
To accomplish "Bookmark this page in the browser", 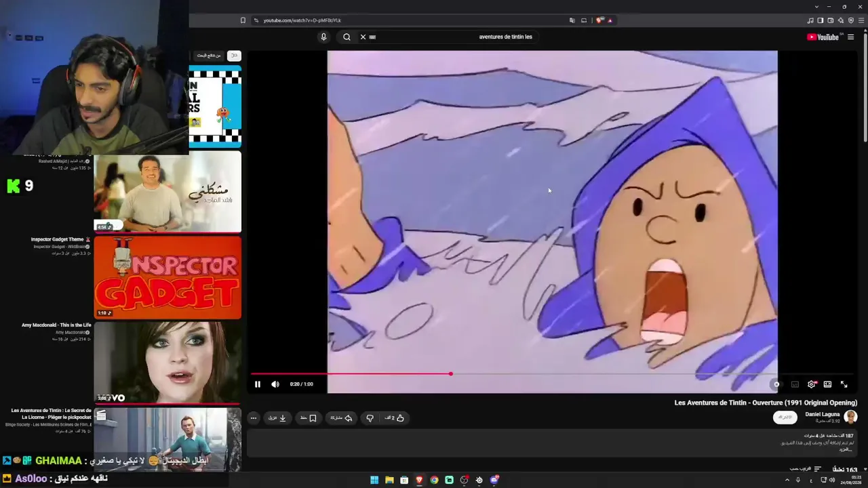I will point(243,20).
